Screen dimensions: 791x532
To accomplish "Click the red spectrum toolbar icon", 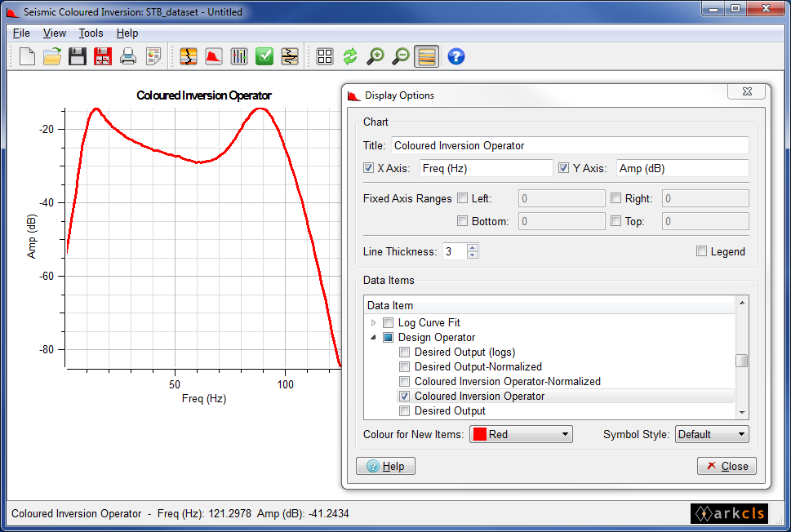I will tap(214, 56).
